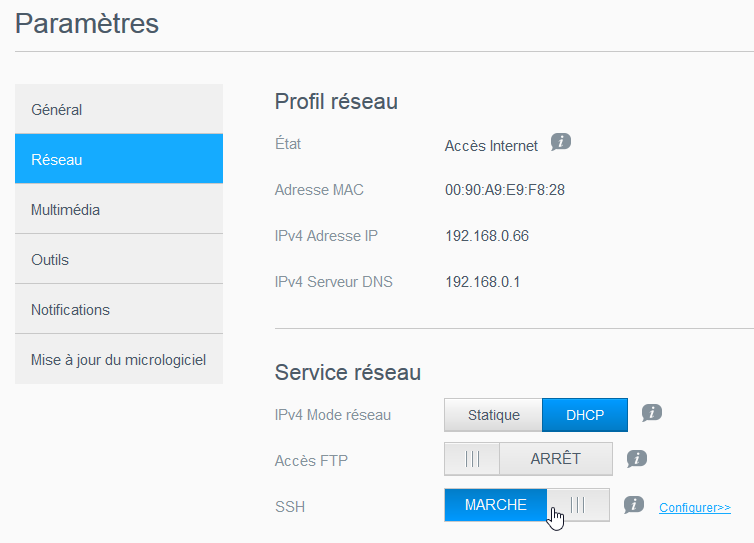Click the Accès Internet status text
Viewport: 754px width, 543px height.
[x=491, y=146]
